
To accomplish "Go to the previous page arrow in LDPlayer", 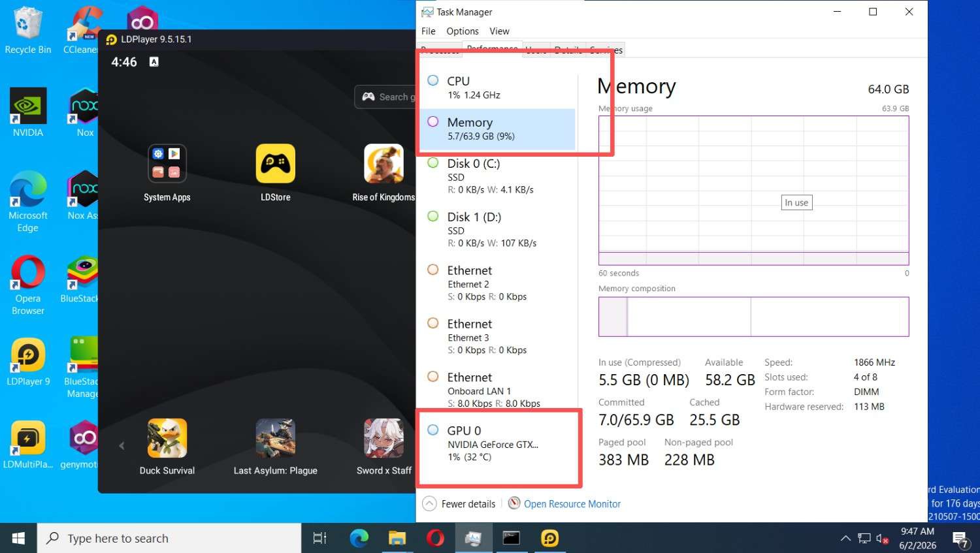I will tap(122, 446).
